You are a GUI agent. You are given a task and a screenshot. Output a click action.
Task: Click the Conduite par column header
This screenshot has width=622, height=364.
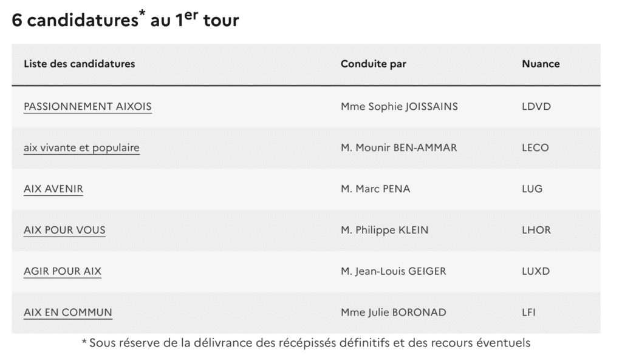tap(374, 64)
